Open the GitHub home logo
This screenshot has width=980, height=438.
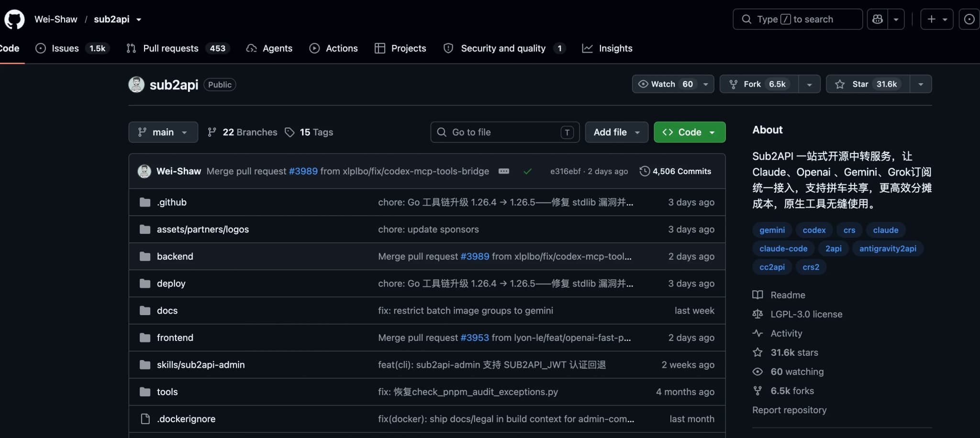(14, 20)
